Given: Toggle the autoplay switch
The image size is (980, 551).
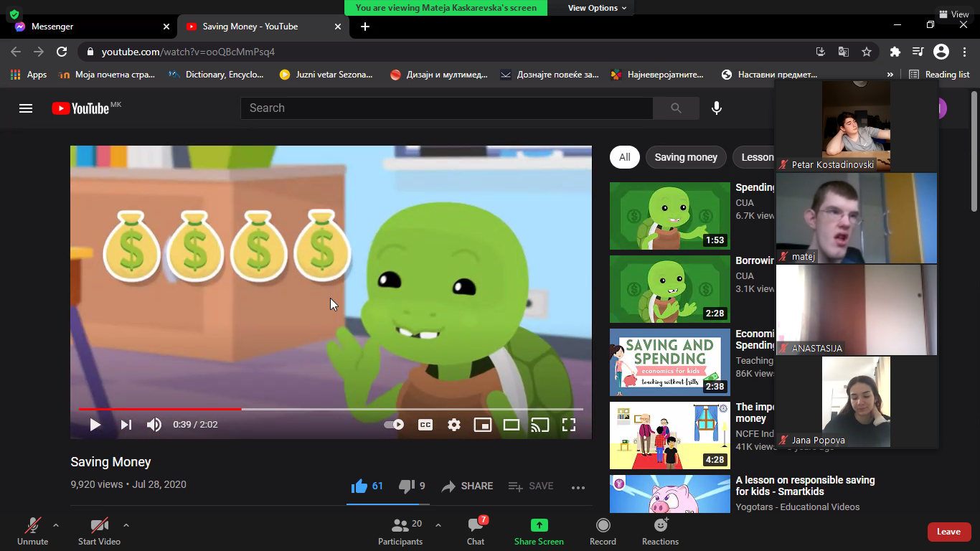Looking at the screenshot, I should (394, 425).
